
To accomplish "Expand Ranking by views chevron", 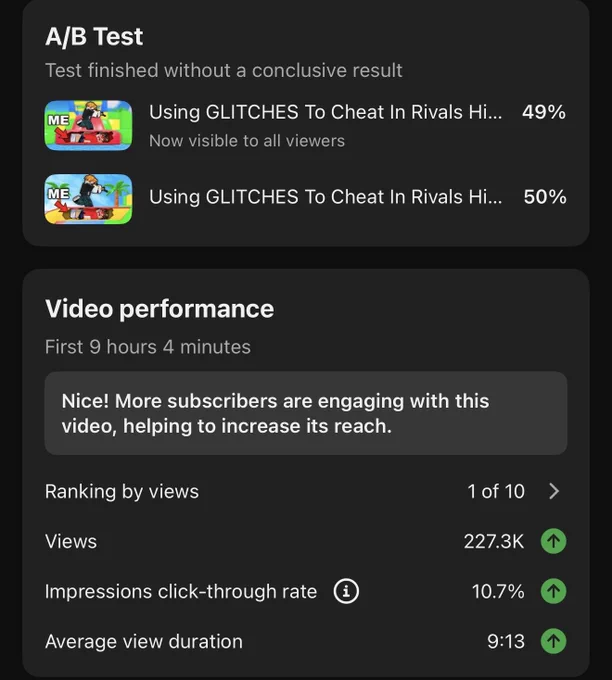I will 554,491.
